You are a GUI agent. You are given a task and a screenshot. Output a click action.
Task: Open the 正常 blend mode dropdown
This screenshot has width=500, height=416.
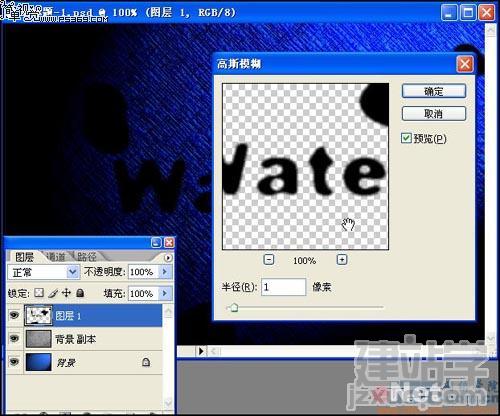coord(43,272)
